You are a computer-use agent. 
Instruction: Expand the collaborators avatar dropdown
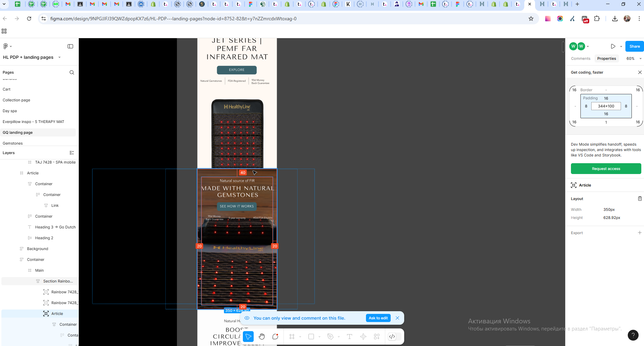pyautogui.click(x=588, y=46)
